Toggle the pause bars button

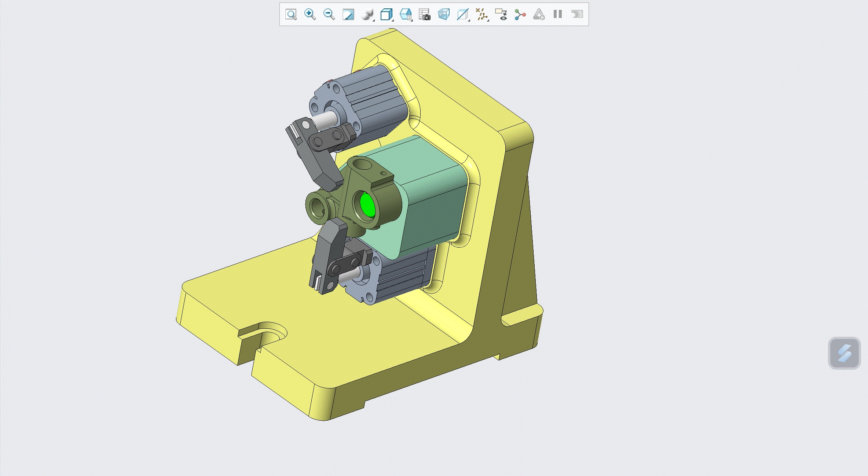click(x=558, y=15)
